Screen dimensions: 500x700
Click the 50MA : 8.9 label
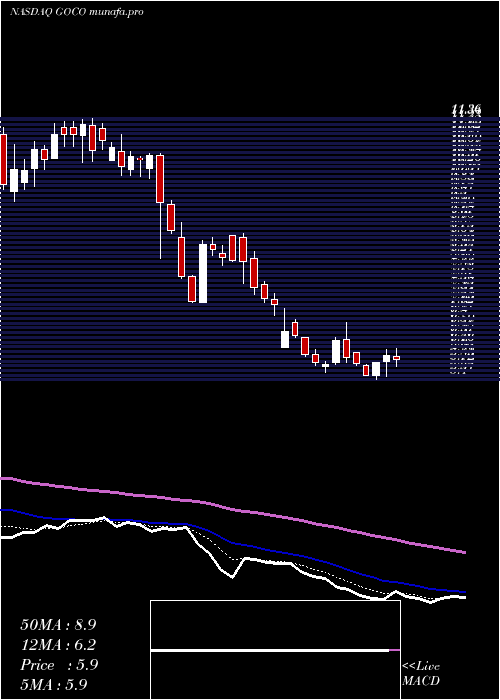(58, 625)
